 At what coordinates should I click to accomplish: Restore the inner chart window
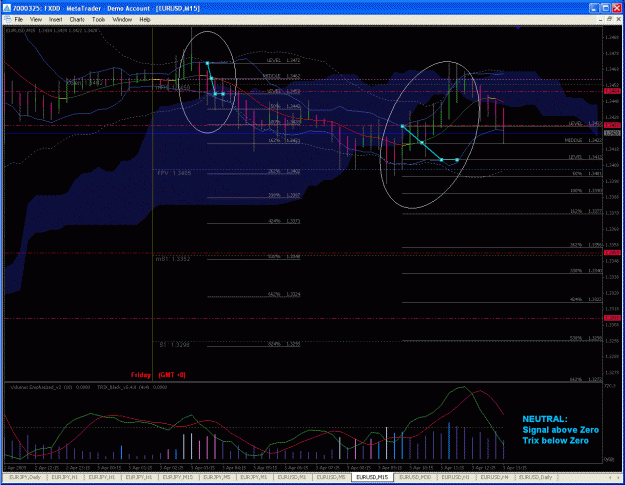pyautogui.click(x=609, y=19)
